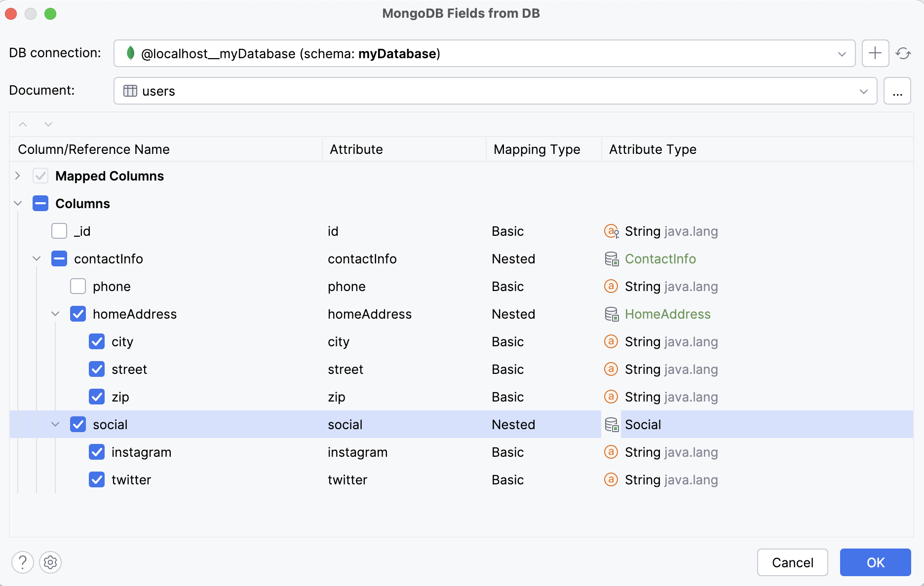Enable the phone field checkbox

click(78, 286)
